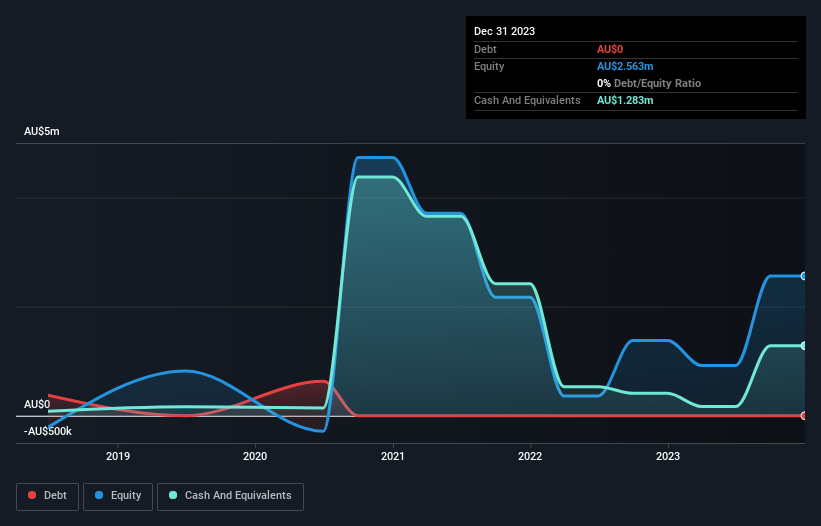Viewport: 821px width, 526px height.
Task: Click the AU$1.283m cash value
Action: [625, 100]
